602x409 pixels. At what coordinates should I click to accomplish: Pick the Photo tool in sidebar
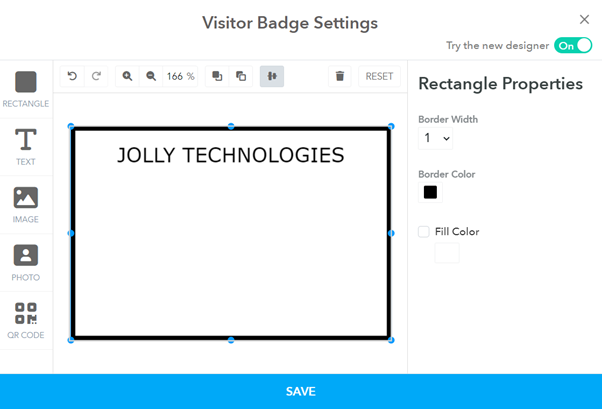pos(26,262)
